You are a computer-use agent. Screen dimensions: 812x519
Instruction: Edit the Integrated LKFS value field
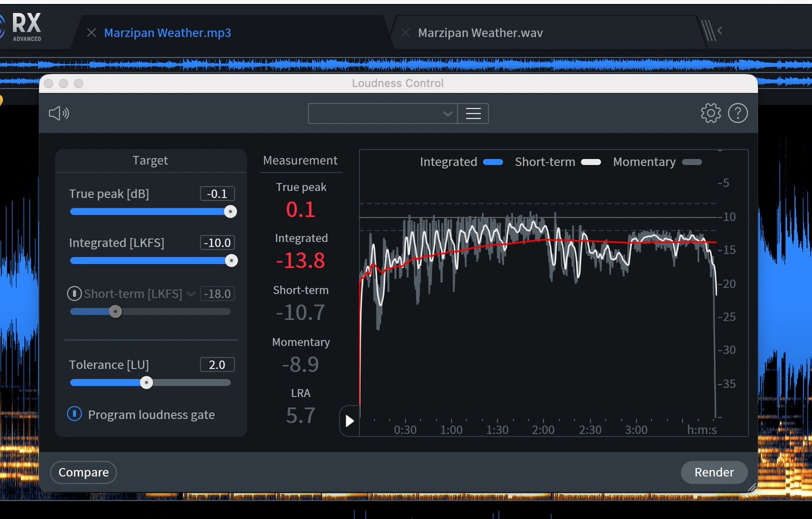pyautogui.click(x=217, y=242)
